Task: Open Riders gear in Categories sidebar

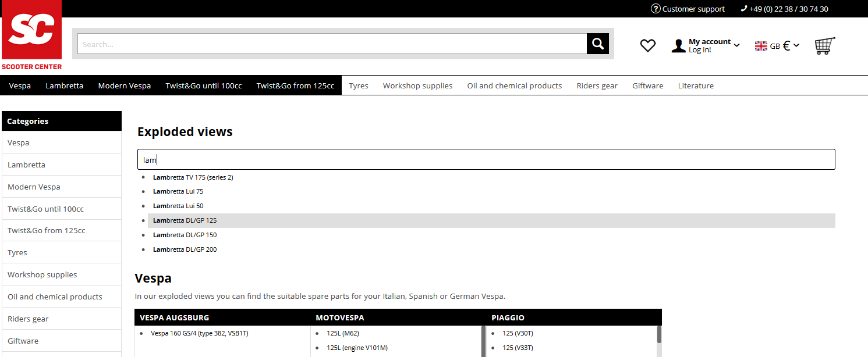Action: (62, 319)
